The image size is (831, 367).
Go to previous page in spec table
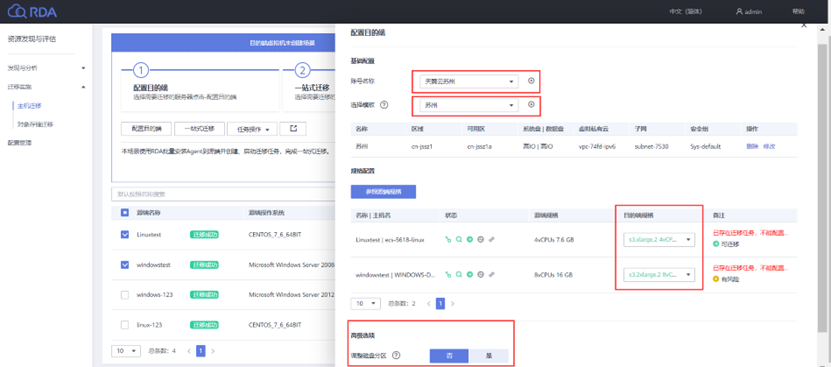[x=429, y=303]
